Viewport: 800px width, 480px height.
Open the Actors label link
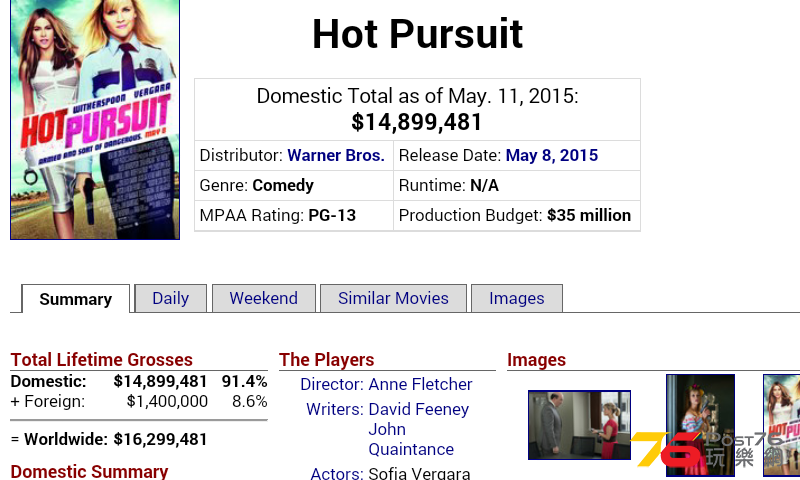pos(337,473)
